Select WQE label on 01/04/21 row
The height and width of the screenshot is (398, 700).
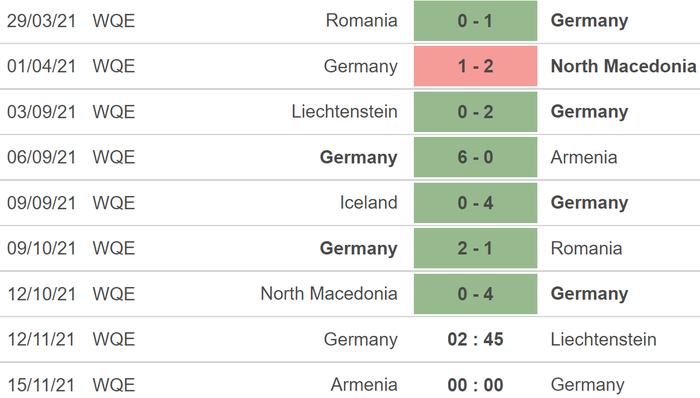click(114, 66)
